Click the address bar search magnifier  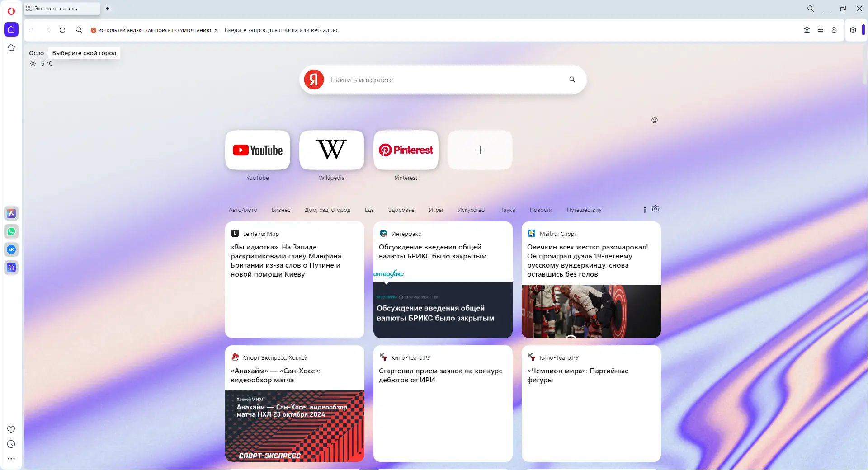79,30
